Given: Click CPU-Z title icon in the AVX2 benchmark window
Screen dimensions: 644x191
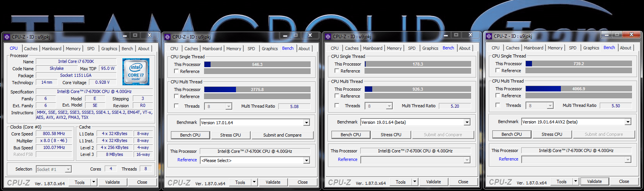Looking at the screenshot, I should tap(488, 36).
